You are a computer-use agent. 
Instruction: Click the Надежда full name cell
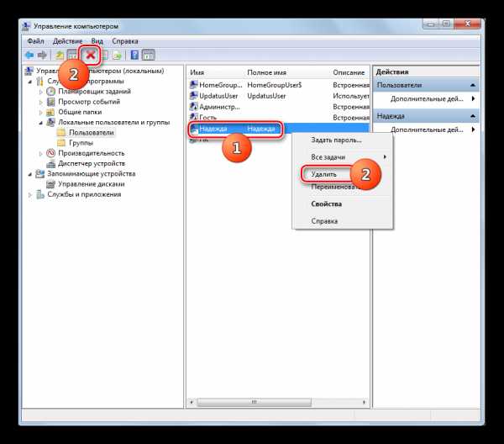pos(261,129)
